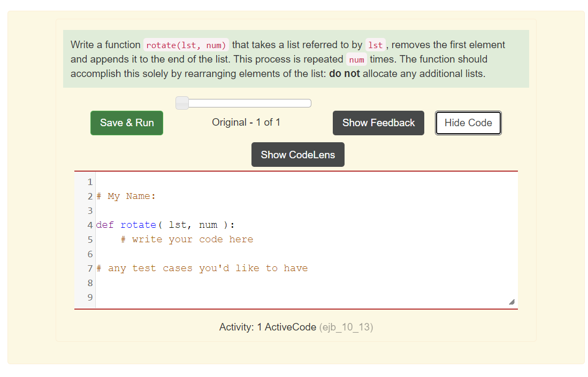
Task: Move the history slider thumb
Action: point(182,102)
